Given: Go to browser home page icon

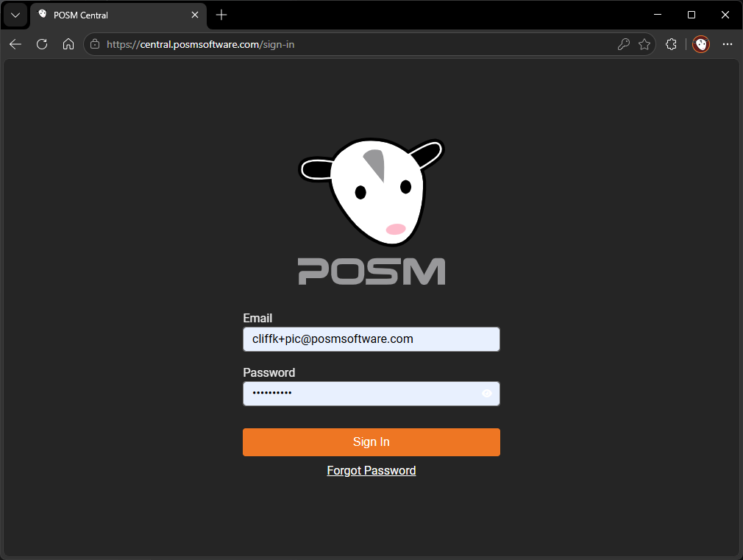Looking at the screenshot, I should (68, 45).
